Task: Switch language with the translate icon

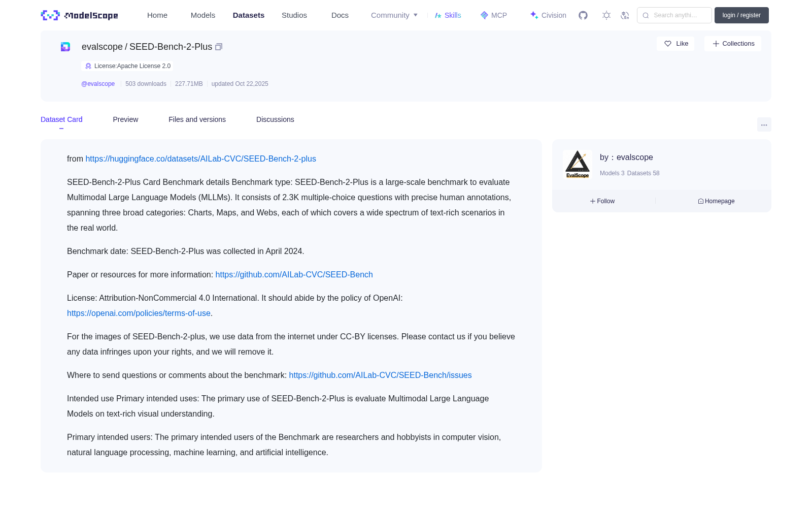Action: (625, 15)
